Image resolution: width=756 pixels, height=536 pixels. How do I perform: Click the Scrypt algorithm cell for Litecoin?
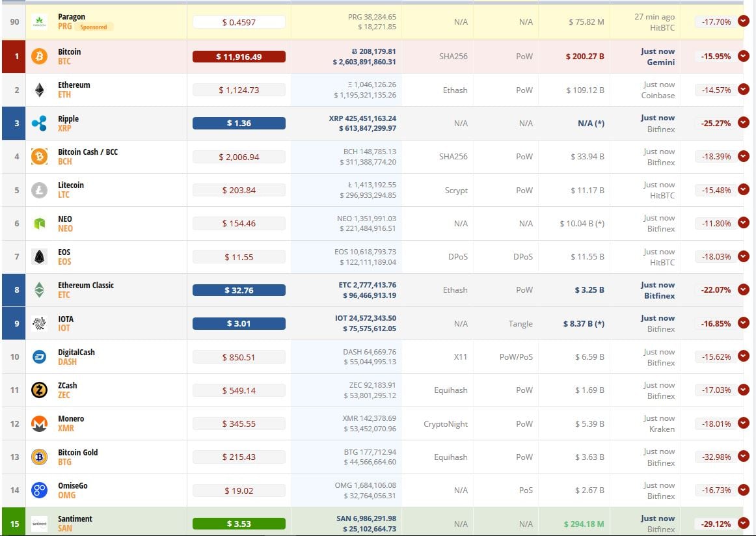pos(456,191)
